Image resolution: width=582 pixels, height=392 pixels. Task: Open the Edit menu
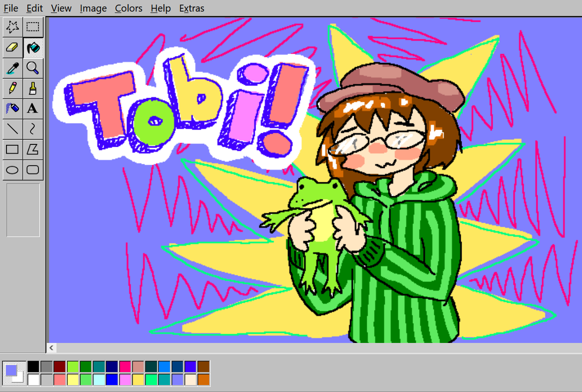pyautogui.click(x=35, y=8)
